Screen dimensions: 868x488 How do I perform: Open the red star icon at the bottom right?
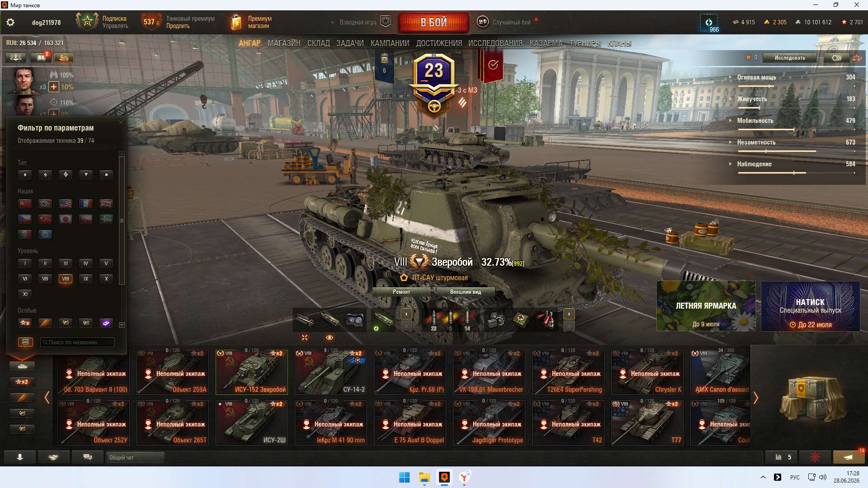point(815,457)
